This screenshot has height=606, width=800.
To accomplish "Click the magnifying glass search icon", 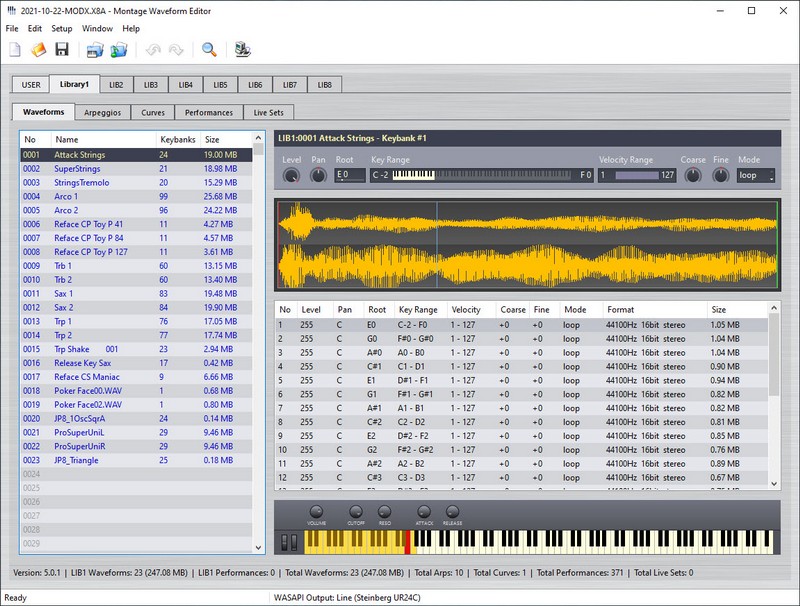I will coord(209,50).
